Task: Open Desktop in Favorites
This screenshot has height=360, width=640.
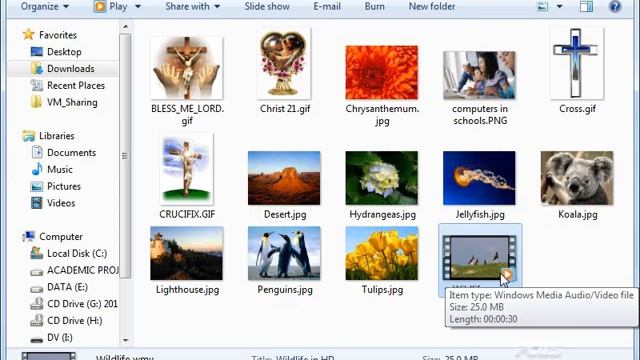Action: click(64, 52)
